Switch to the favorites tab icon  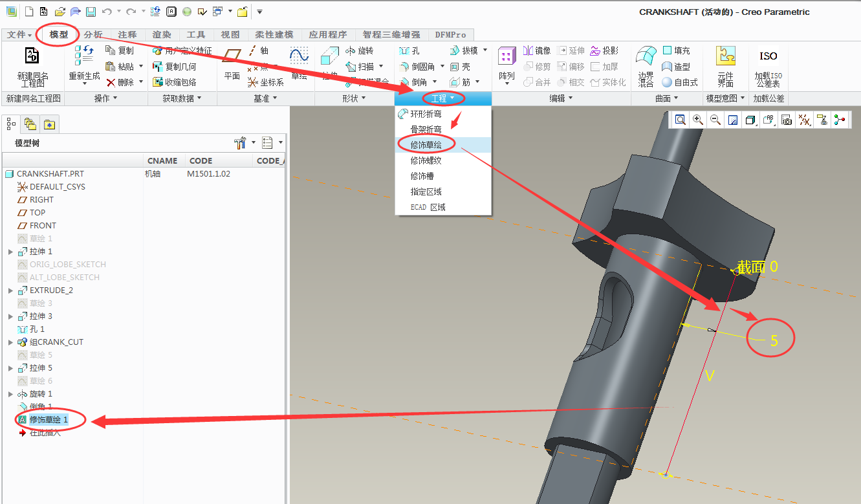coord(49,124)
